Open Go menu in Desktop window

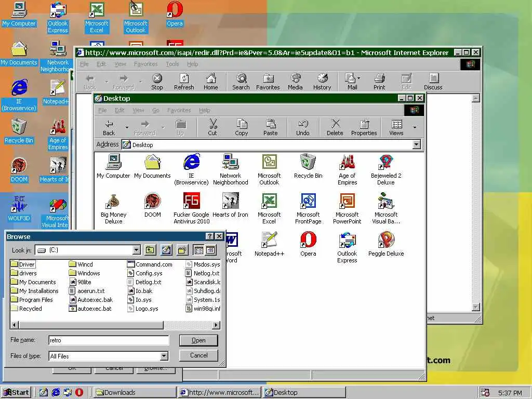pyautogui.click(x=156, y=110)
